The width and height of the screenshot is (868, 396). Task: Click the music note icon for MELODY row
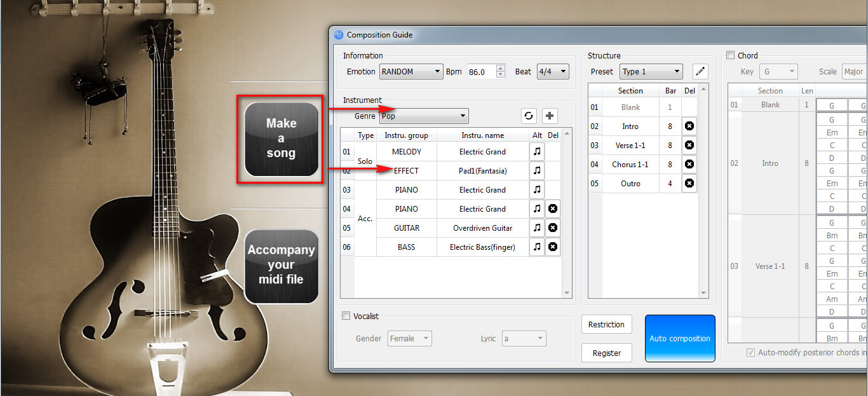pyautogui.click(x=537, y=152)
